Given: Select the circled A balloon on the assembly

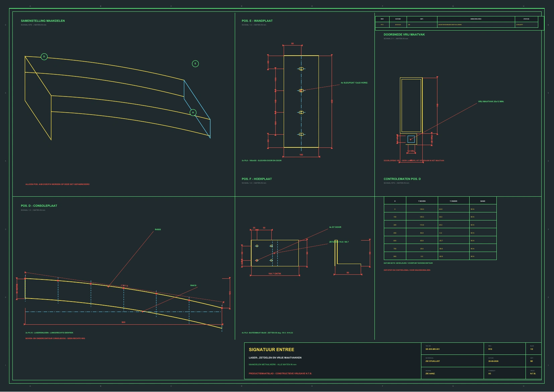Looking at the screenshot, I should click(x=193, y=113).
